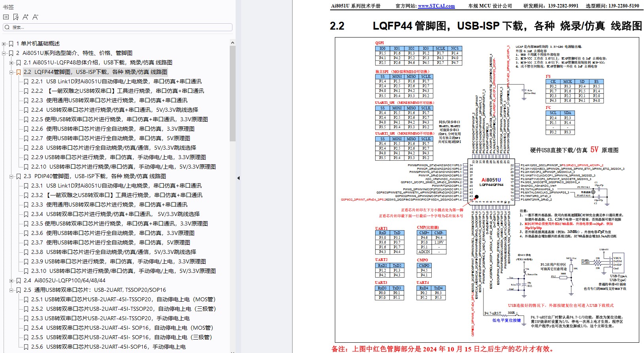The height and width of the screenshot is (353, 644).
Task: Click the bookmark icon for item 2.2.9
Action: [x=26, y=157]
